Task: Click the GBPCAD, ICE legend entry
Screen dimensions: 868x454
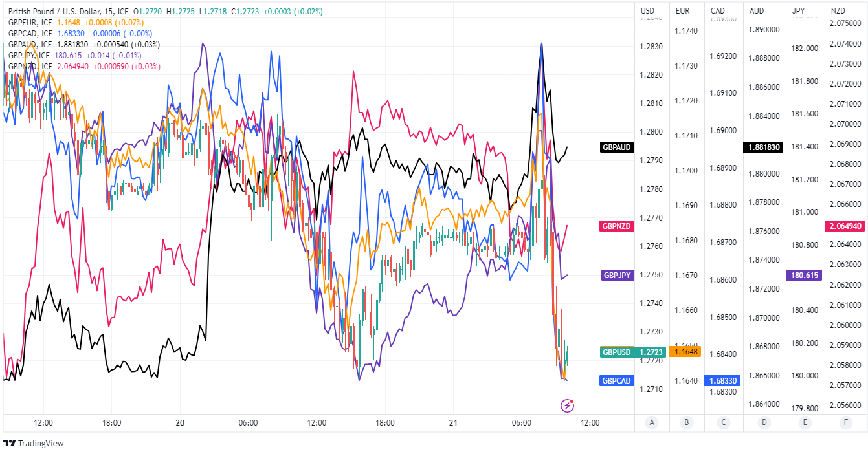Action: (30, 34)
